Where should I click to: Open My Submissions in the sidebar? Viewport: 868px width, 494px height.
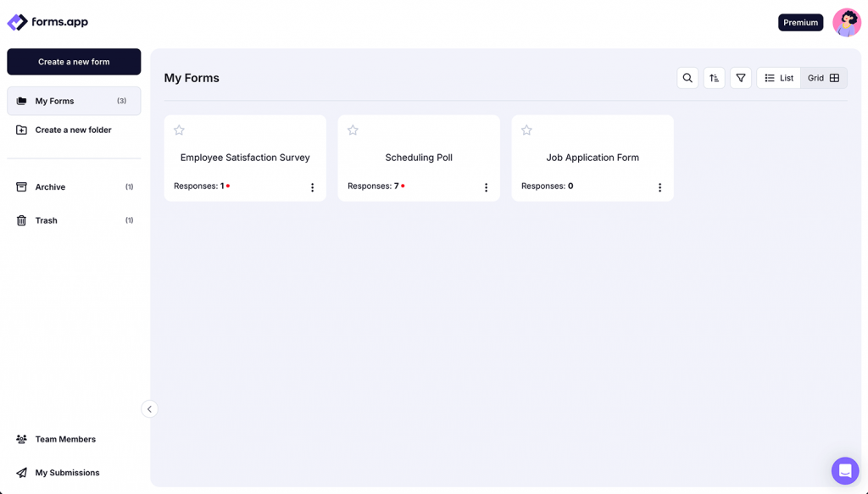pyautogui.click(x=66, y=472)
